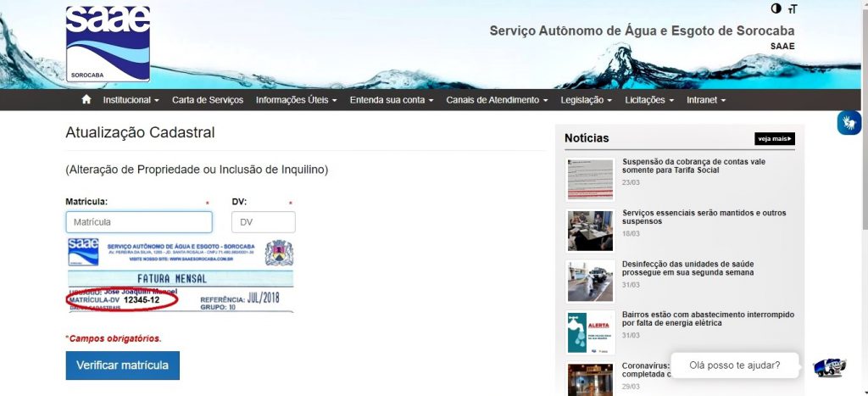Screen dimensions: 868x396
Task: Click into the DV input field
Action: 263,222
